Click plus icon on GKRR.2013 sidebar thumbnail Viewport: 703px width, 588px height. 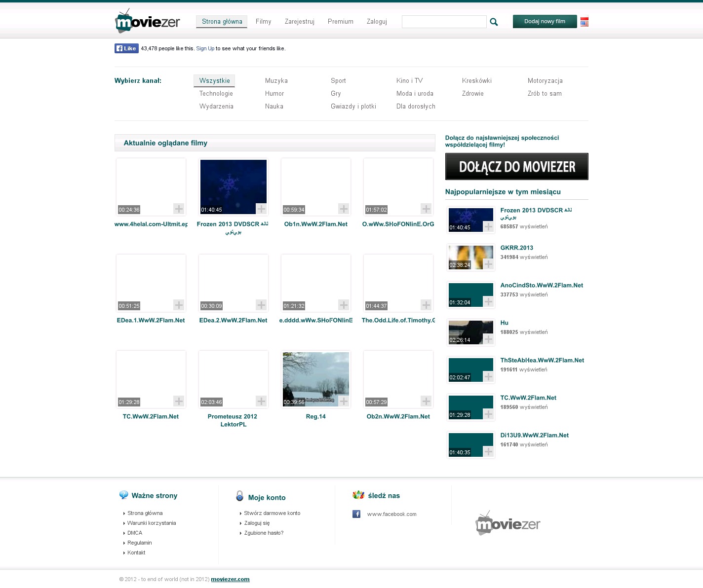488,264
